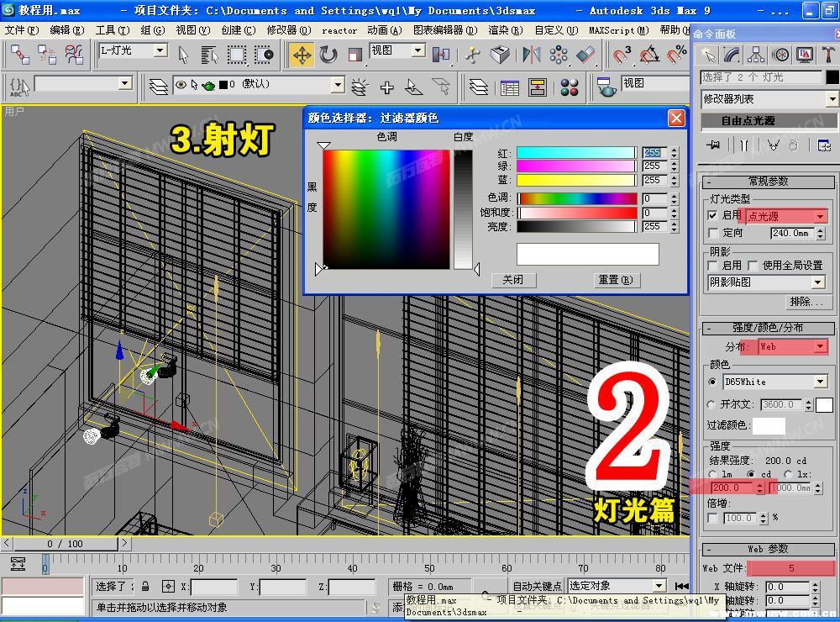Select the Select and Link tool

(20, 55)
